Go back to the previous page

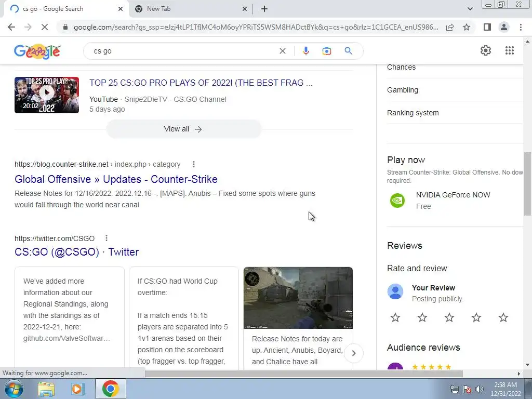point(11,27)
